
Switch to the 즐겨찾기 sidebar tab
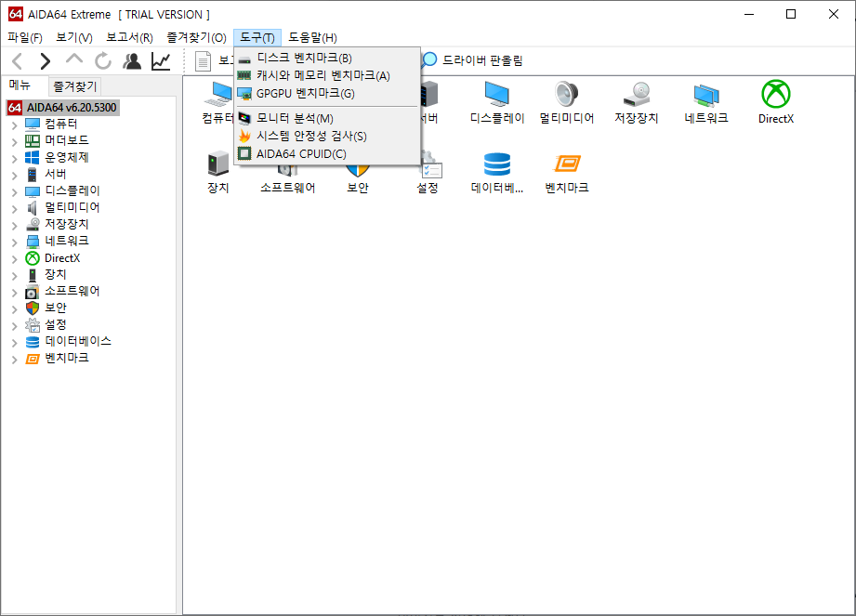point(74,86)
